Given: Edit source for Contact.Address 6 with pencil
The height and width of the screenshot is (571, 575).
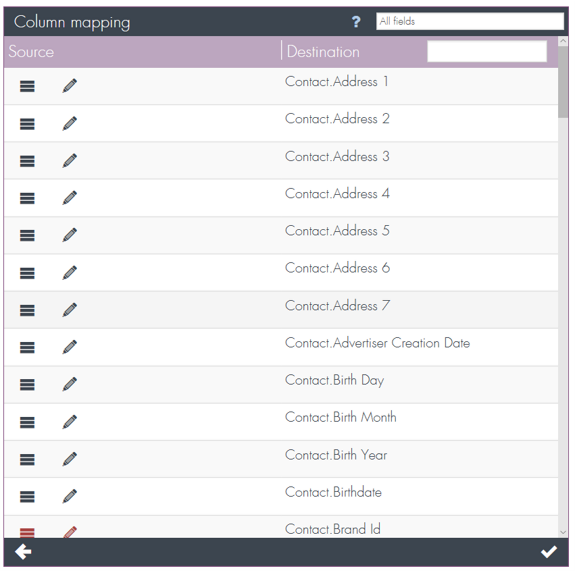Looking at the screenshot, I should point(70,272).
